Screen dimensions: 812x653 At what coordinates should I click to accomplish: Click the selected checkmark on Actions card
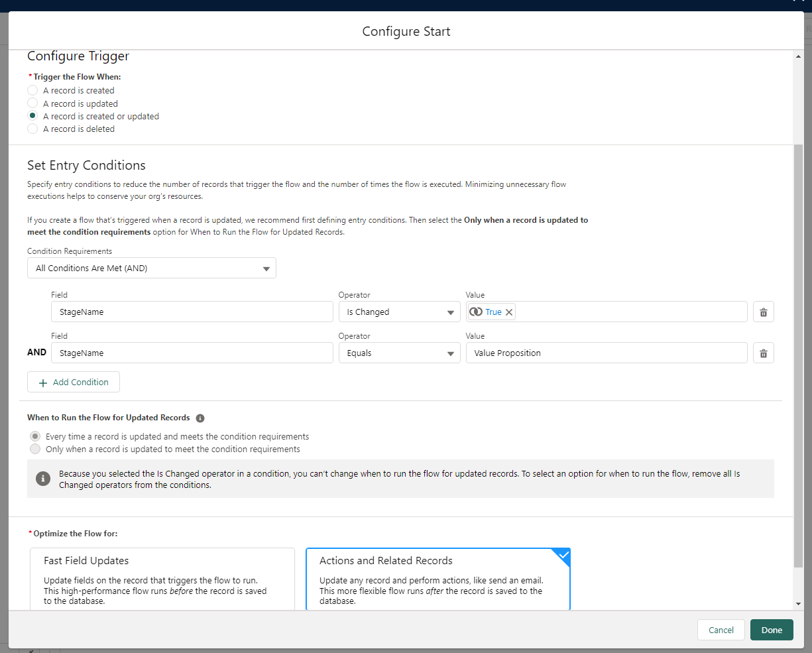pos(563,555)
